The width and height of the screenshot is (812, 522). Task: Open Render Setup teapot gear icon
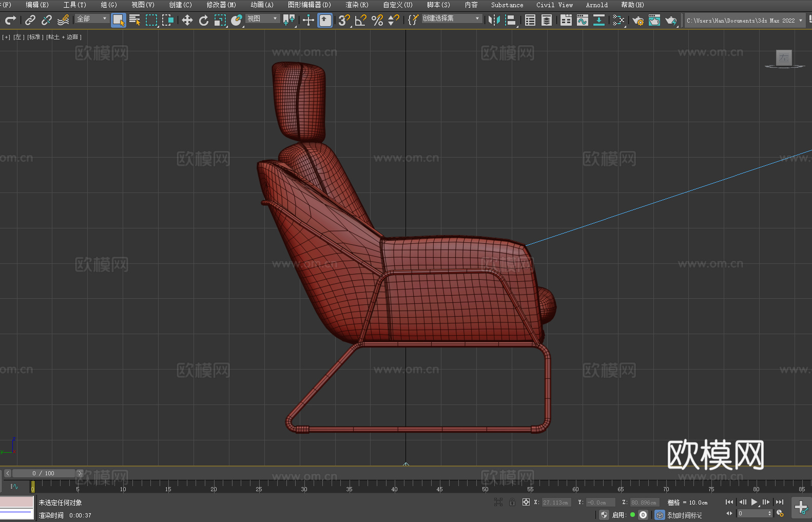pyautogui.click(x=638, y=20)
